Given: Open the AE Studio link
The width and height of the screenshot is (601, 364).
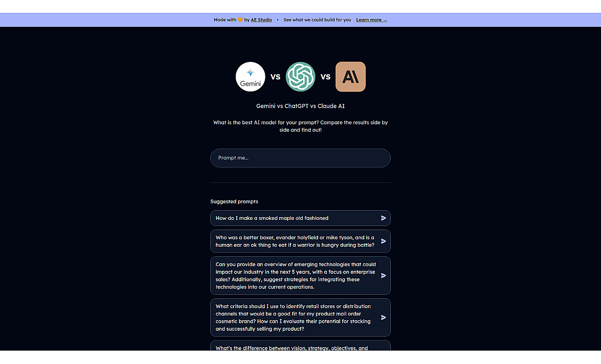Looking at the screenshot, I should (261, 20).
